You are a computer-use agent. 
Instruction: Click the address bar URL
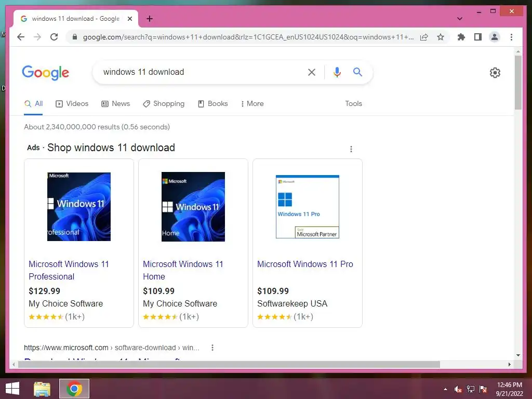(248, 37)
